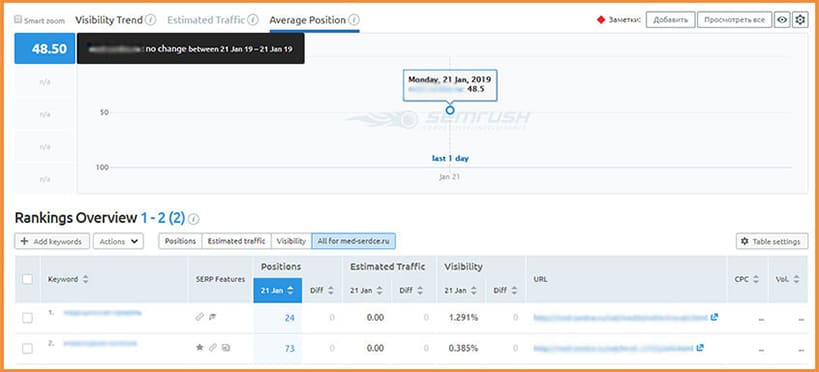The height and width of the screenshot is (372, 819).
Task: Click the star SERP feature icon in row 2
Action: coord(199,347)
